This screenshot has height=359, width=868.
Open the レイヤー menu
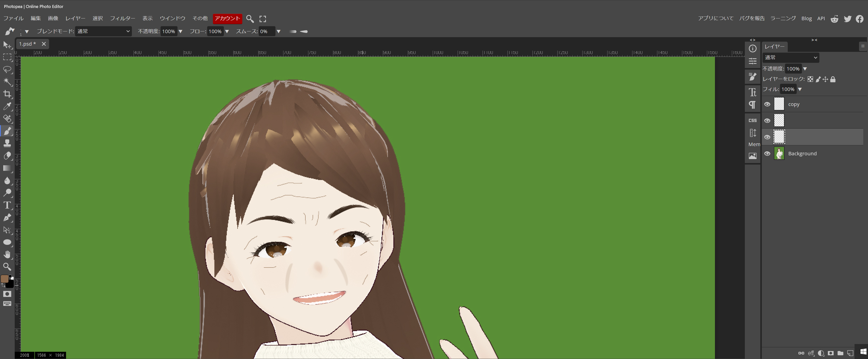(x=75, y=18)
